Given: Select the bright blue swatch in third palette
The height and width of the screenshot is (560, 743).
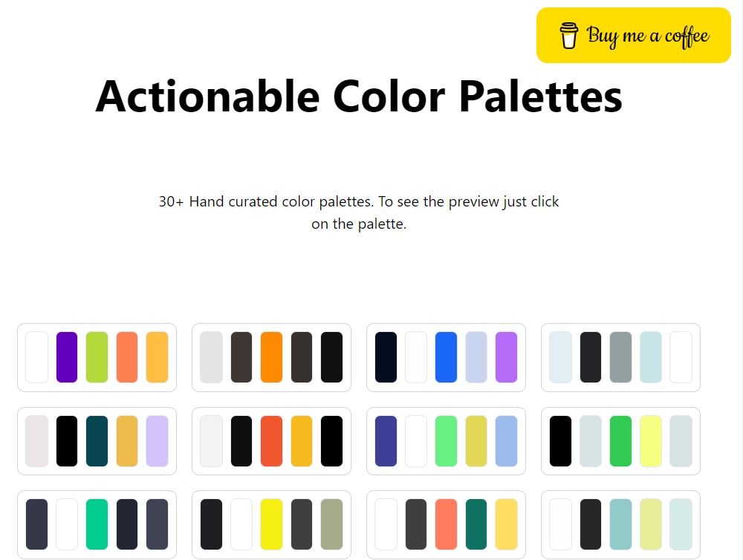Looking at the screenshot, I should (446, 357).
